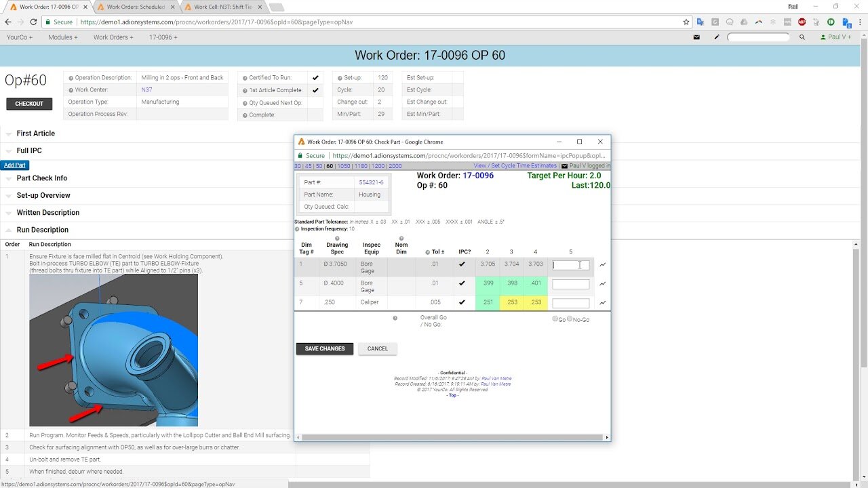Bookmark page with the star icon
This screenshot has height=488, width=868.
pyautogui.click(x=686, y=22)
